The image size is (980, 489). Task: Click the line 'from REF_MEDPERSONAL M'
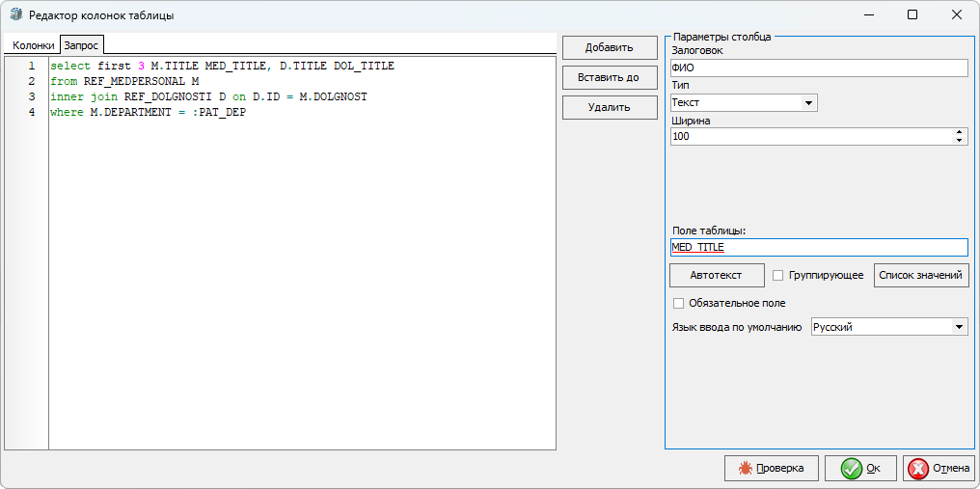point(124,81)
